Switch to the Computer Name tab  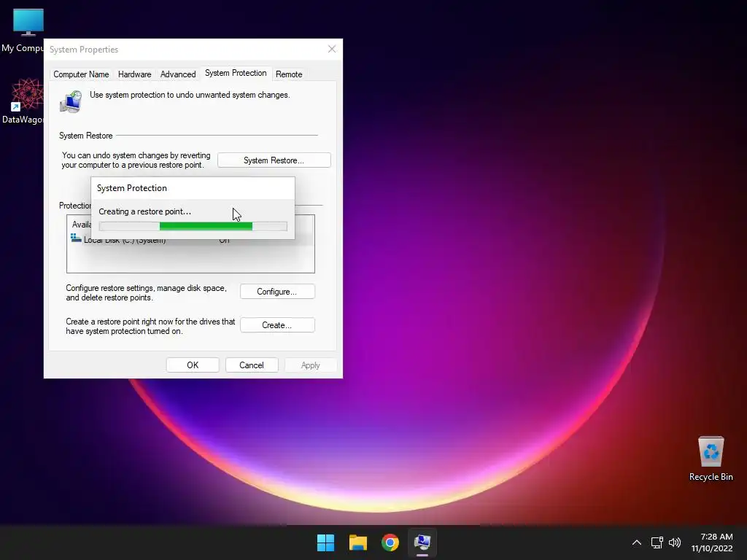(81, 74)
